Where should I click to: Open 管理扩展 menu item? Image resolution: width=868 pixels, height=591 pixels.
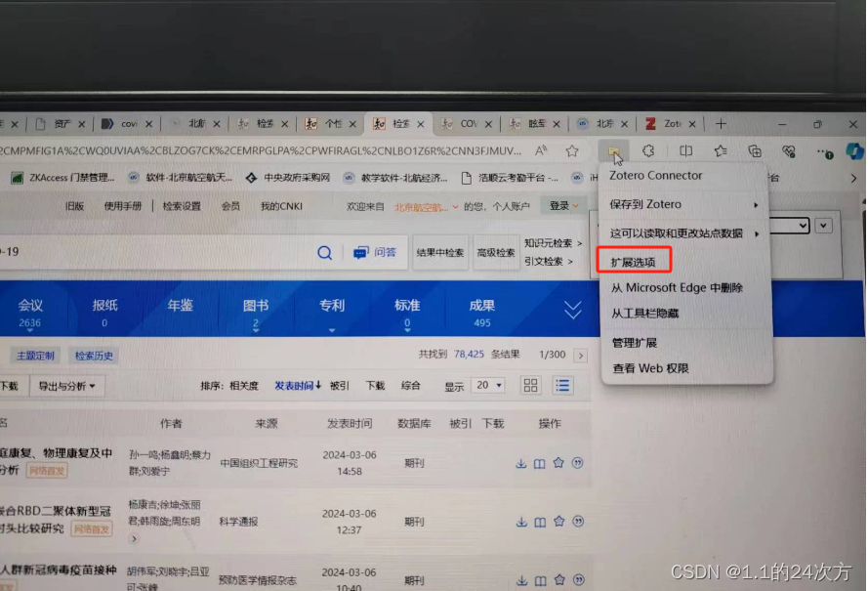point(635,343)
